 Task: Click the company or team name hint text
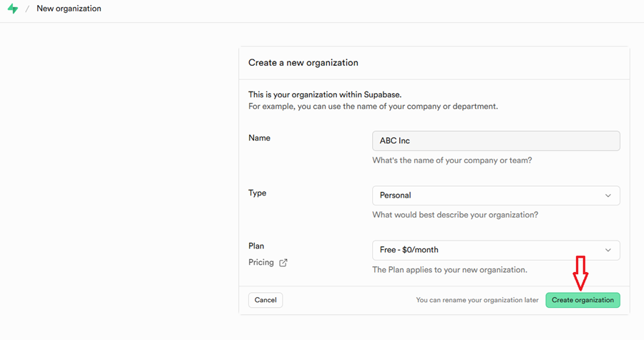coord(452,160)
